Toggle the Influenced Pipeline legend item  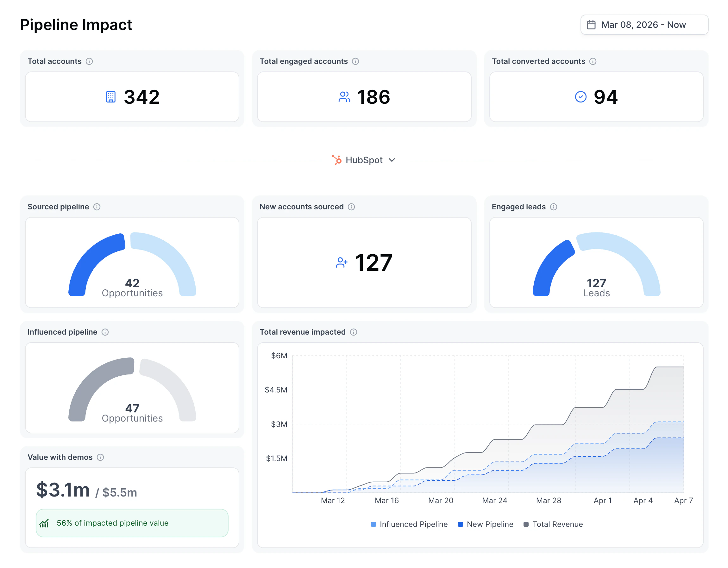coord(409,524)
